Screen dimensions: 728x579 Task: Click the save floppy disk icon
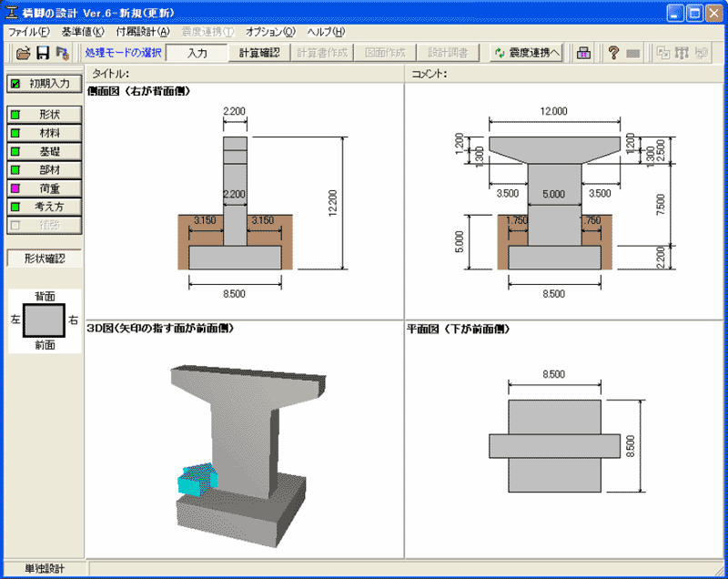tap(43, 53)
